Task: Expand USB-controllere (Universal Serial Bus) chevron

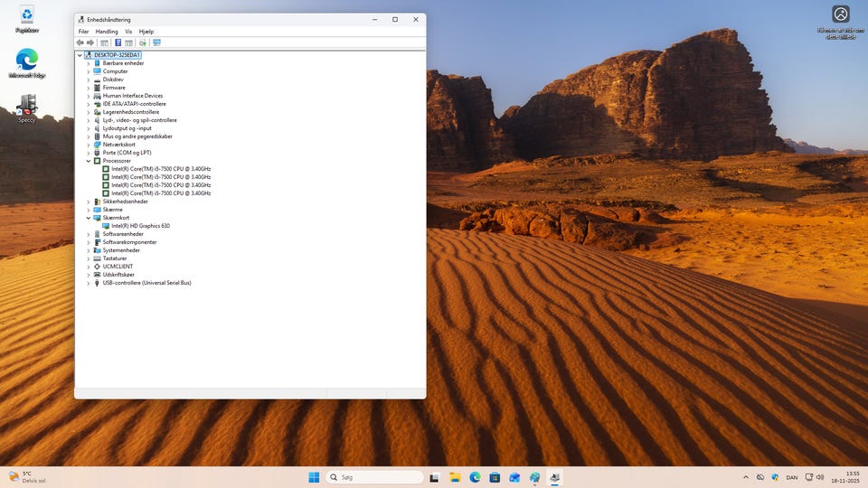Action: click(x=89, y=283)
